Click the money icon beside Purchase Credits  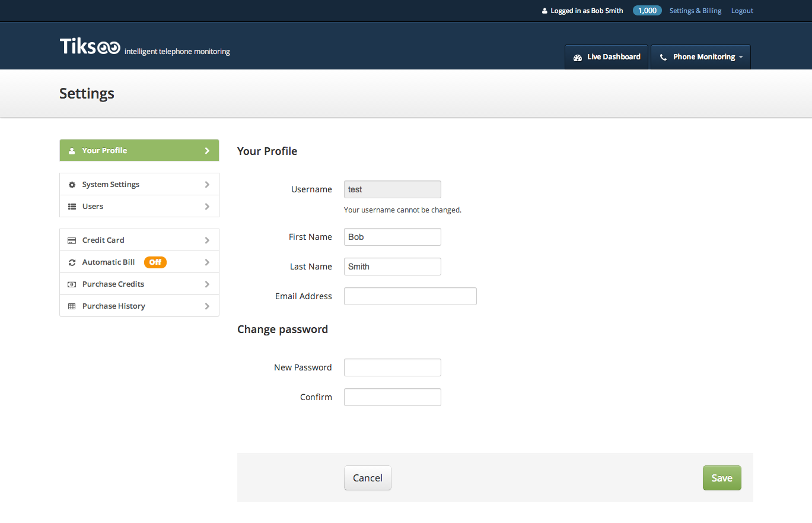pyautogui.click(x=72, y=284)
